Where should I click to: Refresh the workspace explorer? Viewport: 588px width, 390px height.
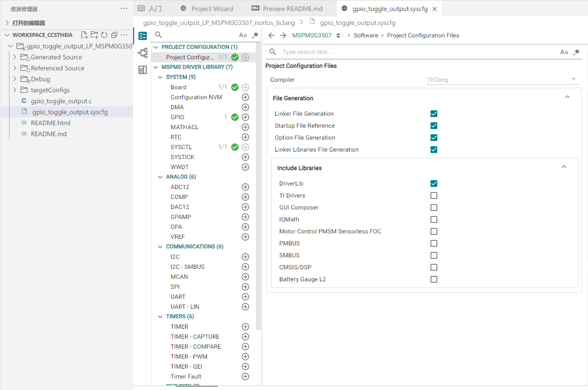(104, 35)
